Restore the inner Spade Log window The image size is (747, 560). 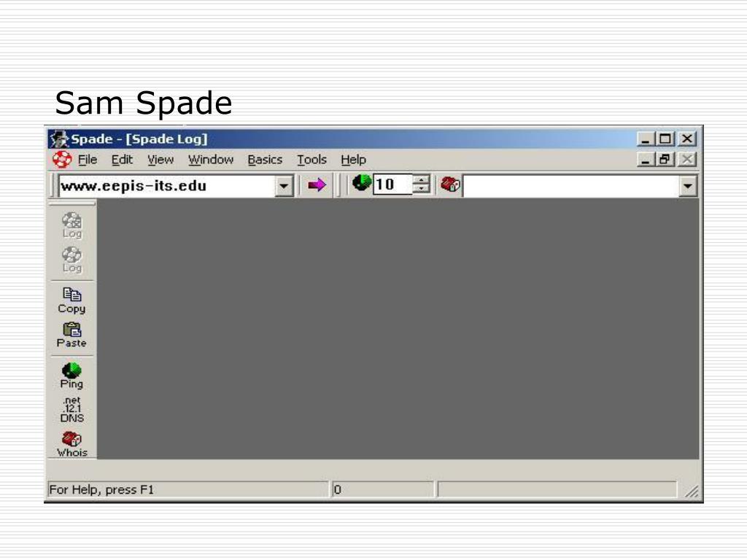665,160
